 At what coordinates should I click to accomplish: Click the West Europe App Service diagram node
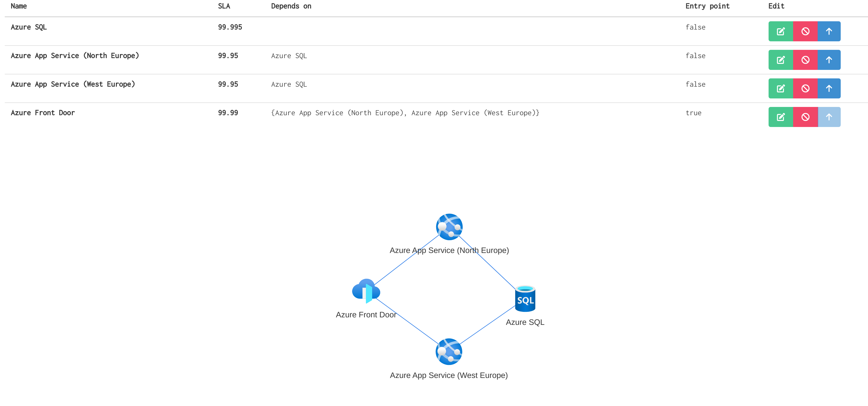pyautogui.click(x=449, y=352)
